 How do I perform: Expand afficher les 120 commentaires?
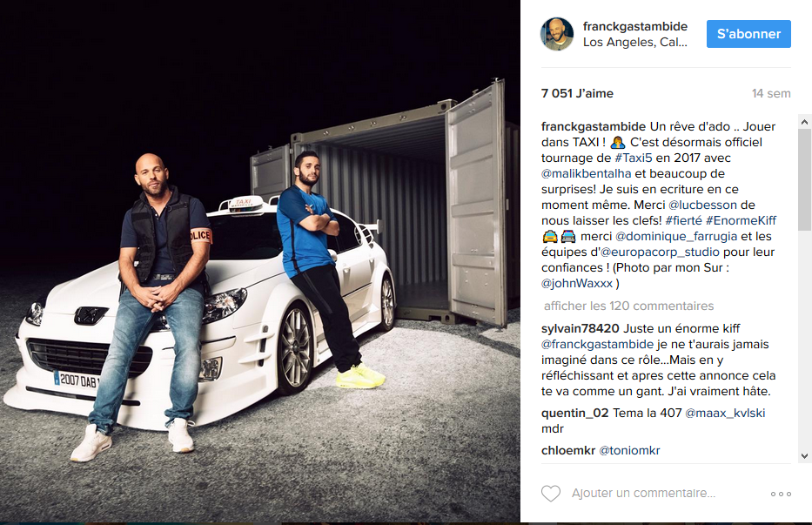[628, 306]
